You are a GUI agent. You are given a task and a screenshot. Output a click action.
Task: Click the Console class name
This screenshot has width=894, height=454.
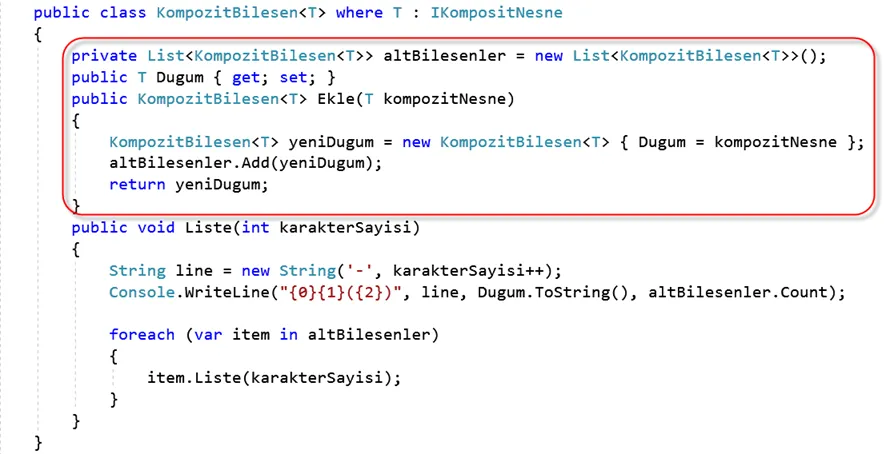pos(142,292)
